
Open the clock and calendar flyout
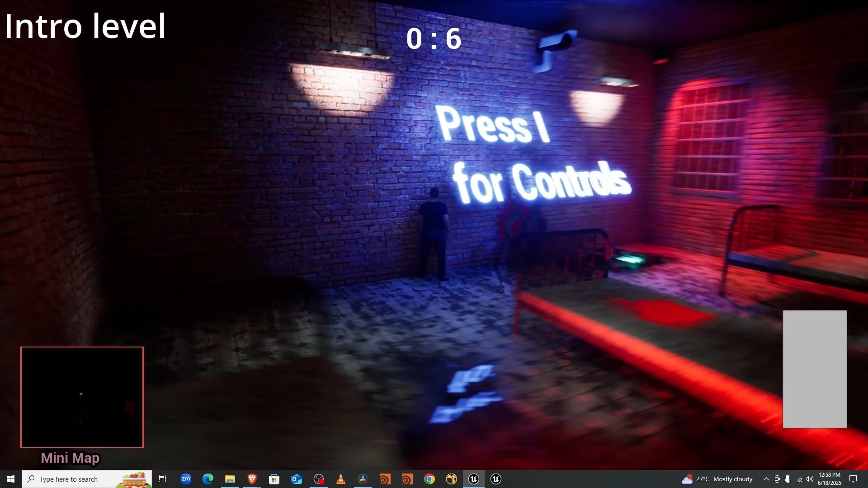[x=829, y=479]
